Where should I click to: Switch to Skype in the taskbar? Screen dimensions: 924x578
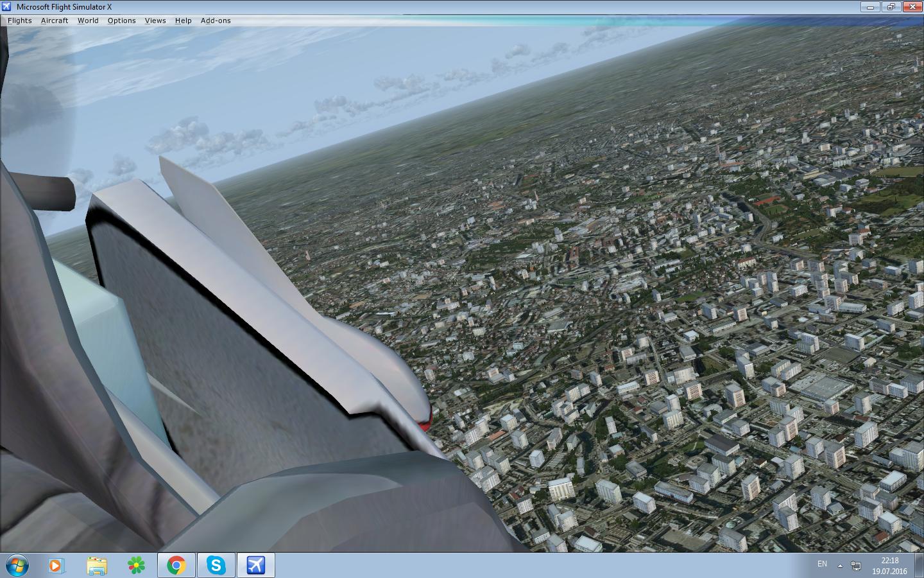[216, 565]
